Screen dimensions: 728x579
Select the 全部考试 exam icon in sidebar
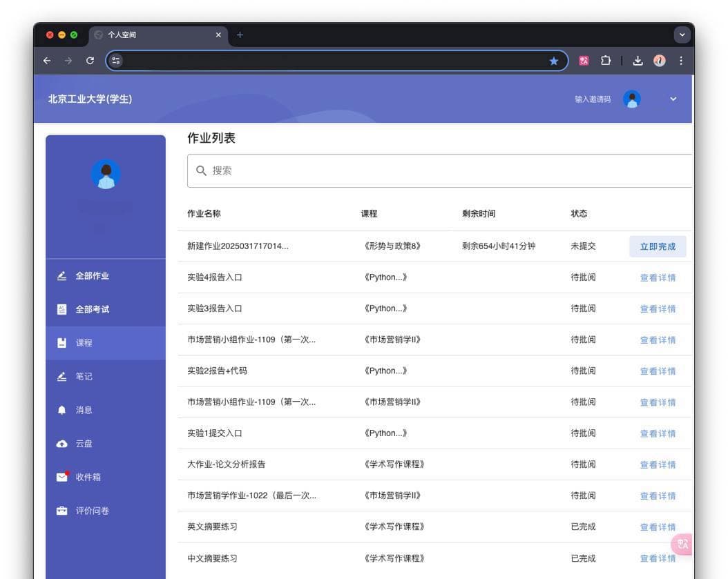point(62,309)
